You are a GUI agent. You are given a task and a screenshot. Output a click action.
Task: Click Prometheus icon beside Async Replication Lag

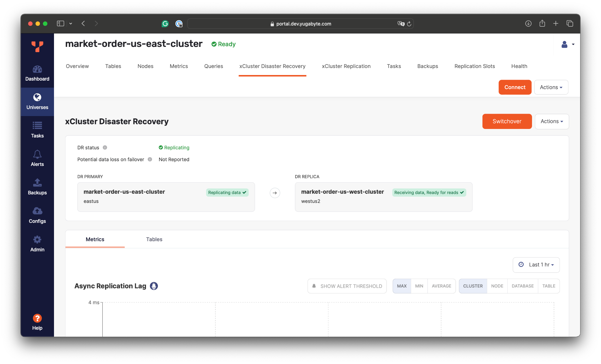click(154, 286)
